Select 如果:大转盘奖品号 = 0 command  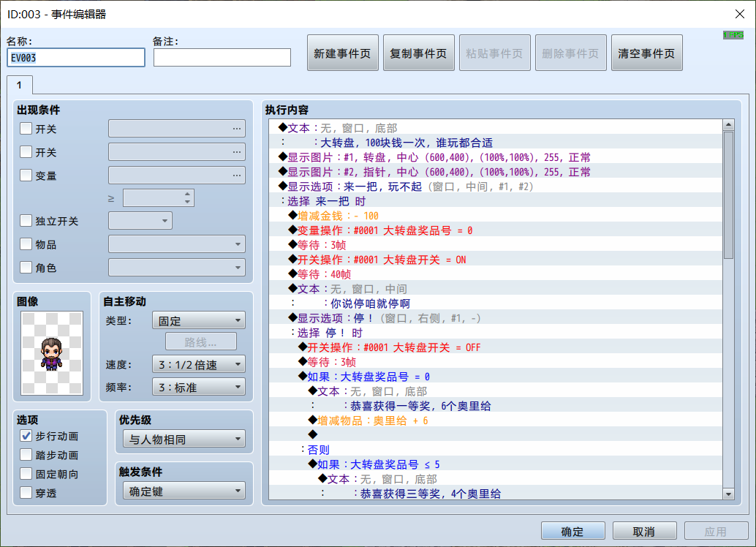496,376
